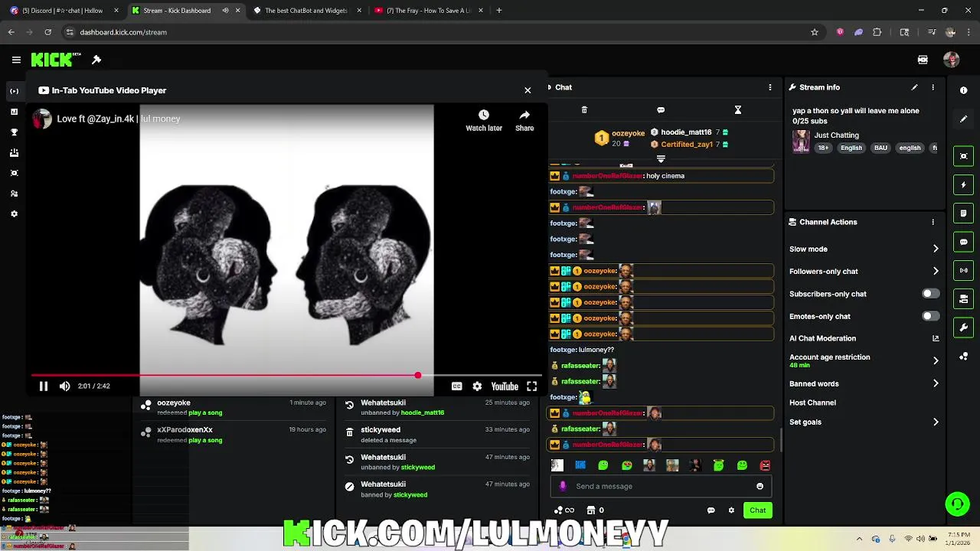Open Channel Actions options menu
980x551 pixels.
(x=933, y=222)
